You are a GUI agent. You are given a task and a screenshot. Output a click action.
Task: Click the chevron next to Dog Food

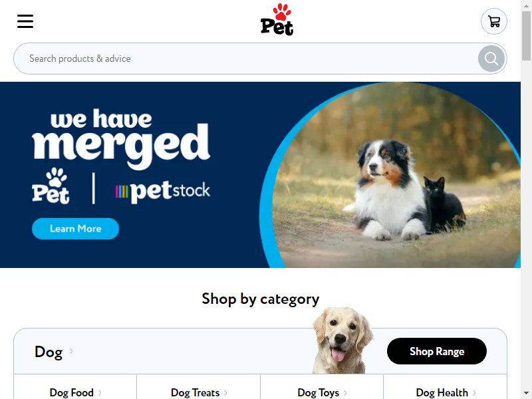point(100,393)
